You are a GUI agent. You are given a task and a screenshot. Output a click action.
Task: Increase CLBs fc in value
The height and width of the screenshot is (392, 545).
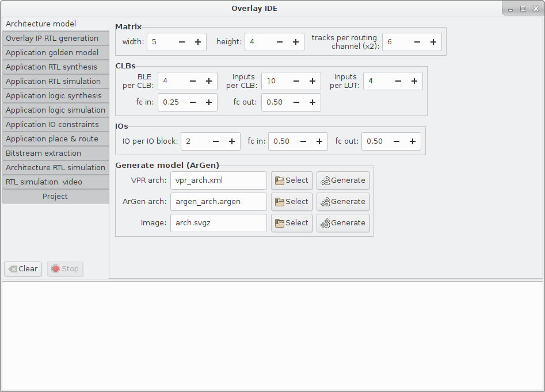tap(209, 102)
